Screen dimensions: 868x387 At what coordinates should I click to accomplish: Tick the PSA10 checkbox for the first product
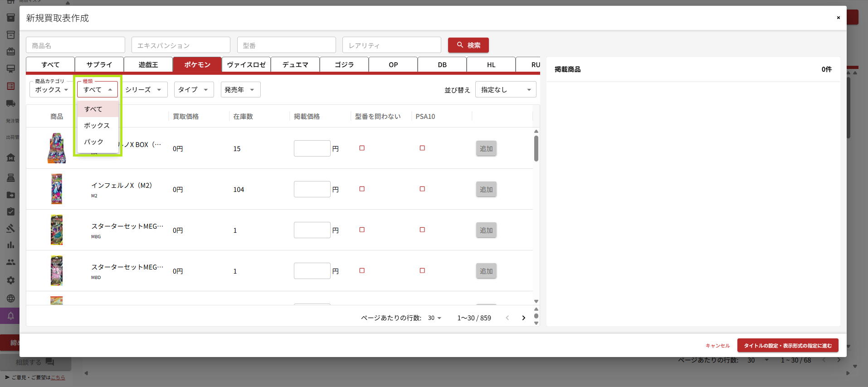pos(422,148)
